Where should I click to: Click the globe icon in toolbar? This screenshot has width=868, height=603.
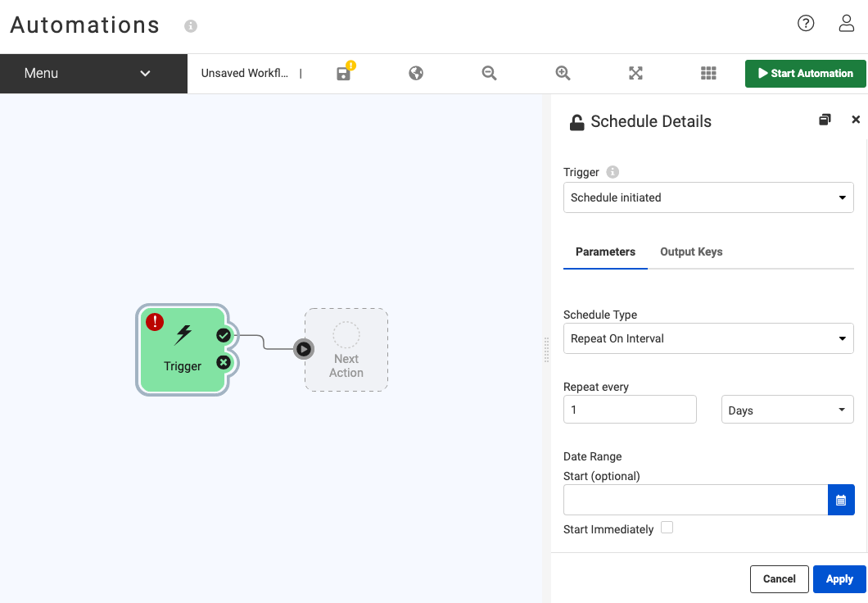tap(416, 74)
